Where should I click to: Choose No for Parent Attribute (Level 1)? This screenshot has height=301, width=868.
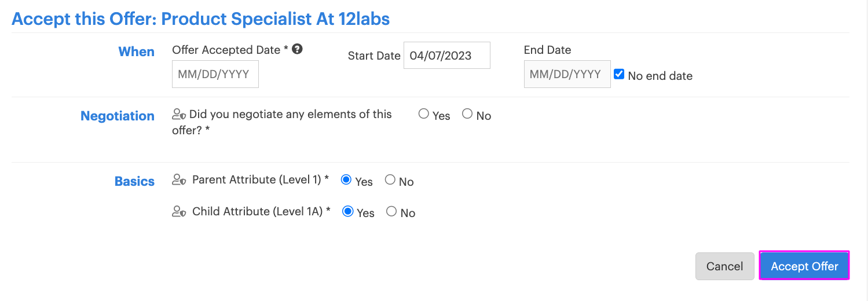[390, 180]
